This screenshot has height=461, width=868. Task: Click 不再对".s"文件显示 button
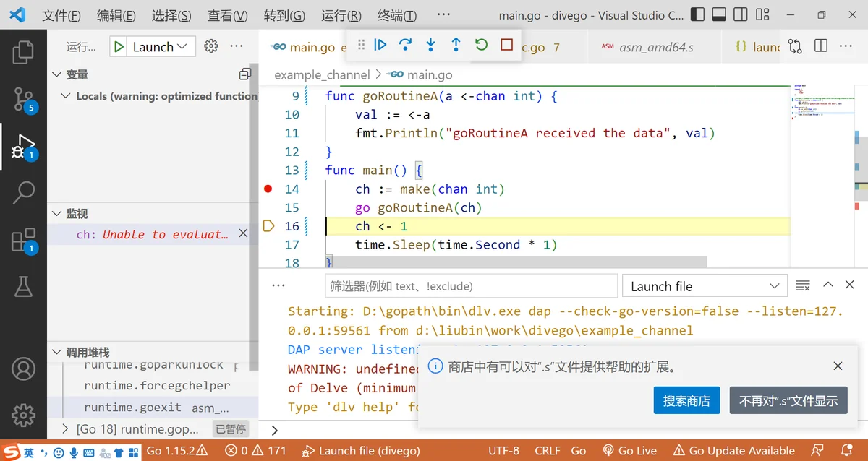[788, 400]
